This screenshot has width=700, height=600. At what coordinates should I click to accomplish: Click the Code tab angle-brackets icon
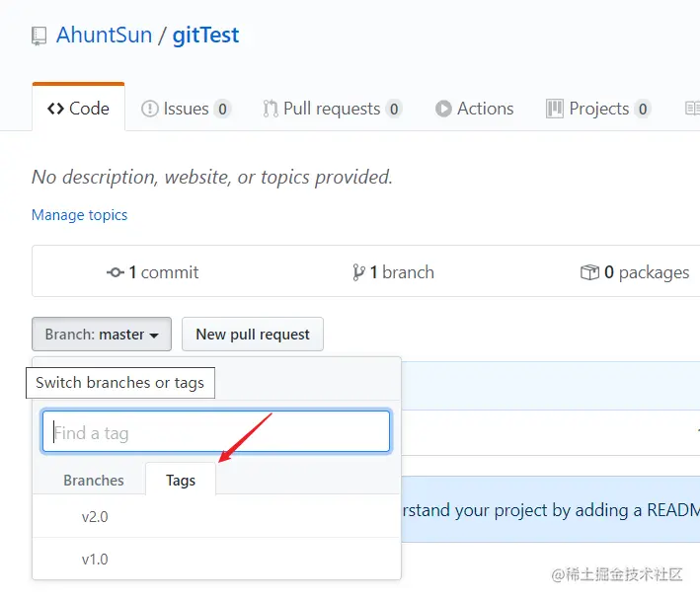[x=55, y=109]
